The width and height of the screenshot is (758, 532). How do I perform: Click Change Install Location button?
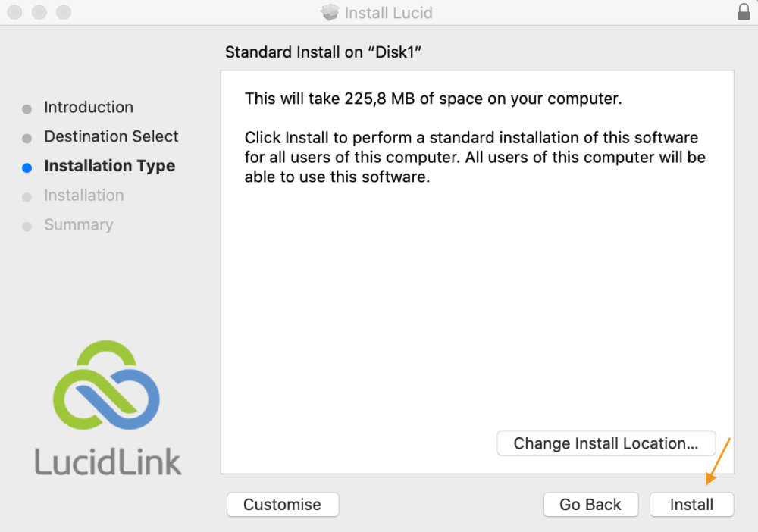[x=606, y=443]
